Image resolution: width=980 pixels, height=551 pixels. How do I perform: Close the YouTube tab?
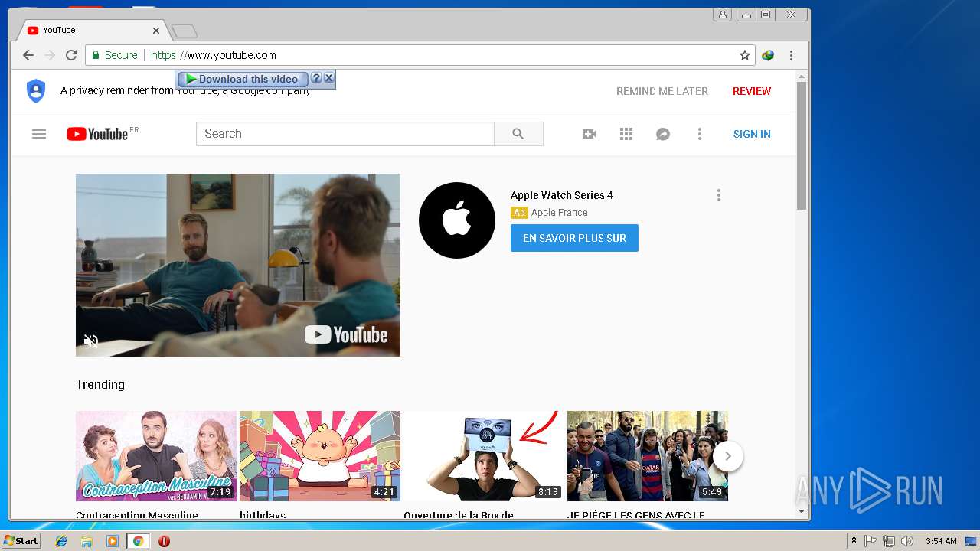[156, 31]
